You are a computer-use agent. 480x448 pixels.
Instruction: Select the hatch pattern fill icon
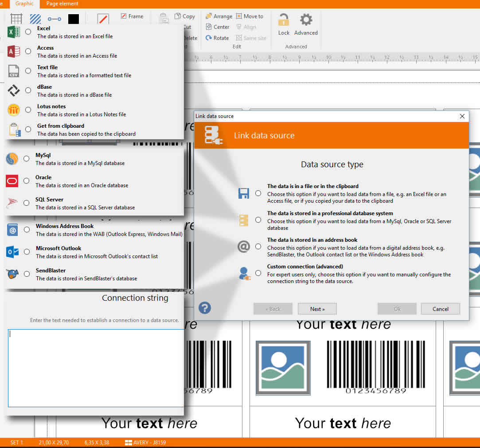[35, 19]
